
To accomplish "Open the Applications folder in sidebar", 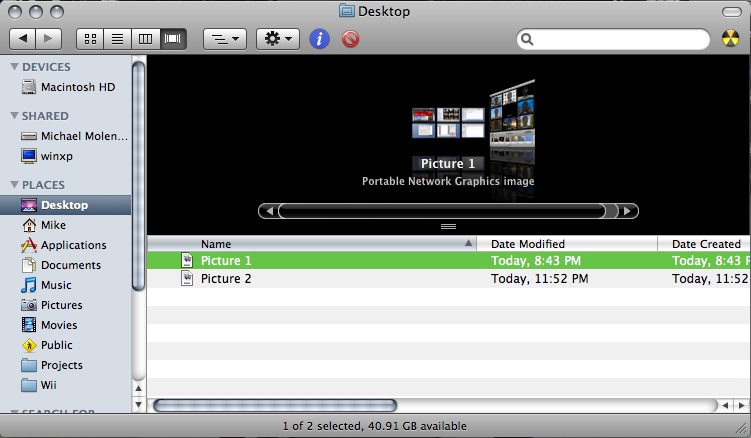I will 73,245.
